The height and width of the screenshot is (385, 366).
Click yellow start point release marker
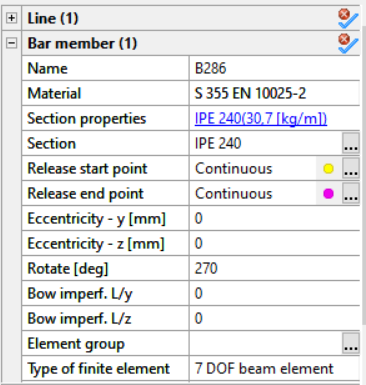328,169
